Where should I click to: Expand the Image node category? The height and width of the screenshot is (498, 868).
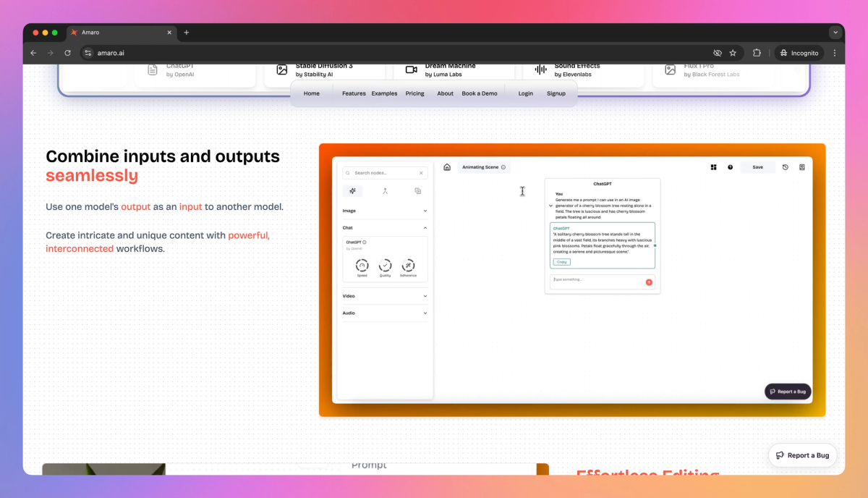(x=385, y=211)
